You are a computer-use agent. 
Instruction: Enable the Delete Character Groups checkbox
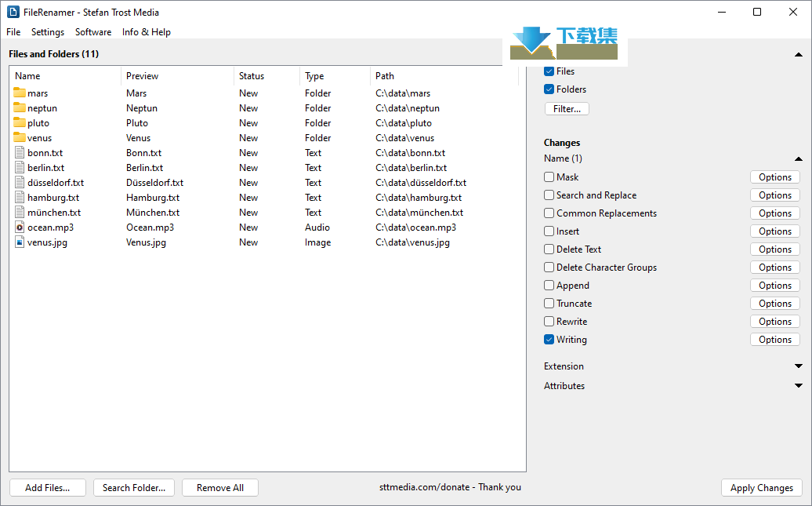549,268
